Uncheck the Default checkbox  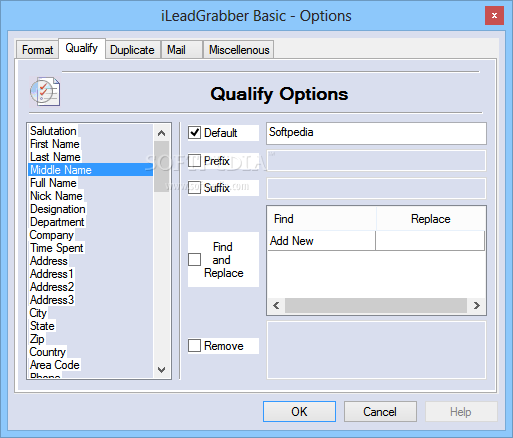pos(194,133)
